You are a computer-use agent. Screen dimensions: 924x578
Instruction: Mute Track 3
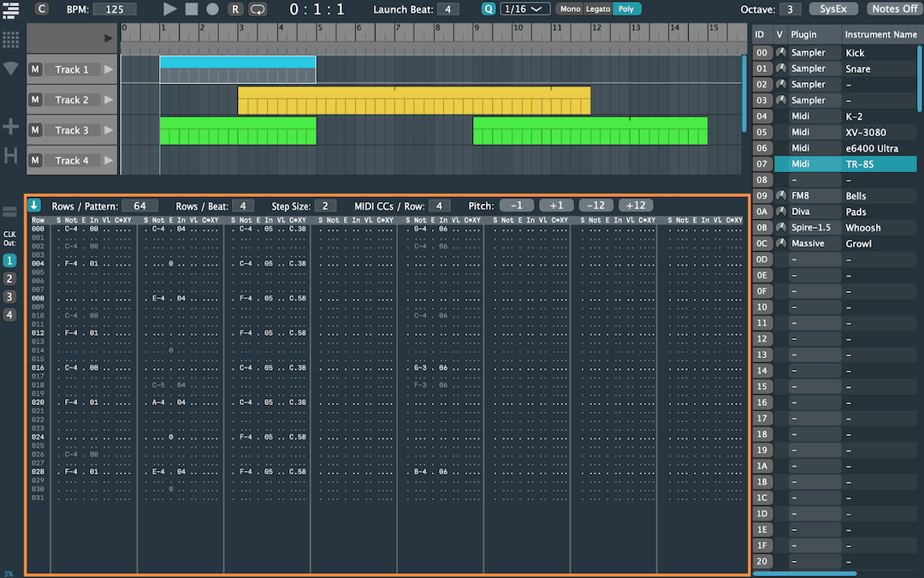tap(35, 130)
